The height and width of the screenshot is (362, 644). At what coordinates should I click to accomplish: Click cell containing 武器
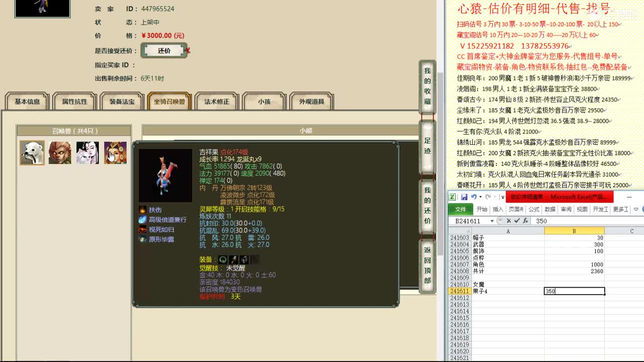pyautogui.click(x=508, y=245)
